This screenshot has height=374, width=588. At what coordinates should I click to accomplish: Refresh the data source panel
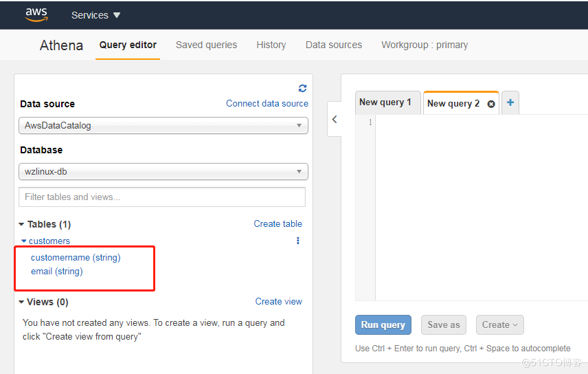303,88
